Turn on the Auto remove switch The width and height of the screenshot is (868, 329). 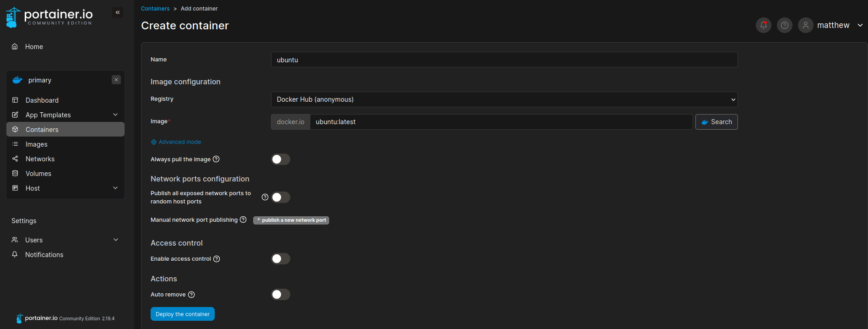(x=281, y=294)
